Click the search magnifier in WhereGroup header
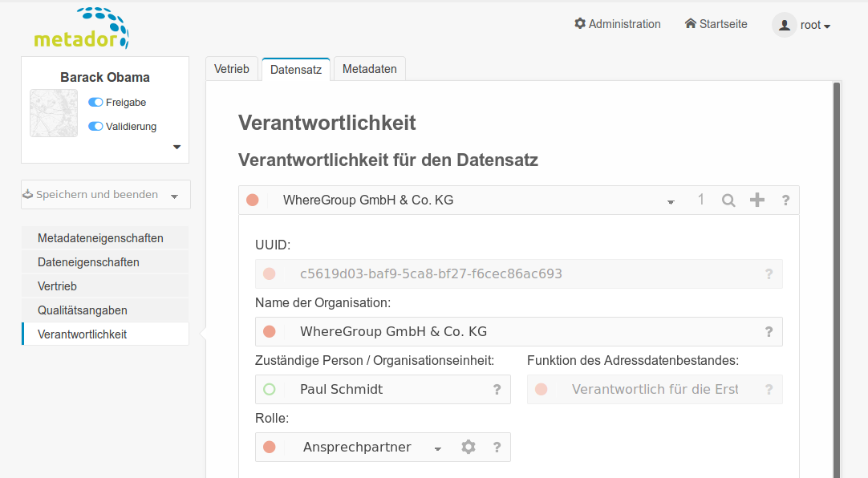The image size is (868, 478). click(728, 201)
